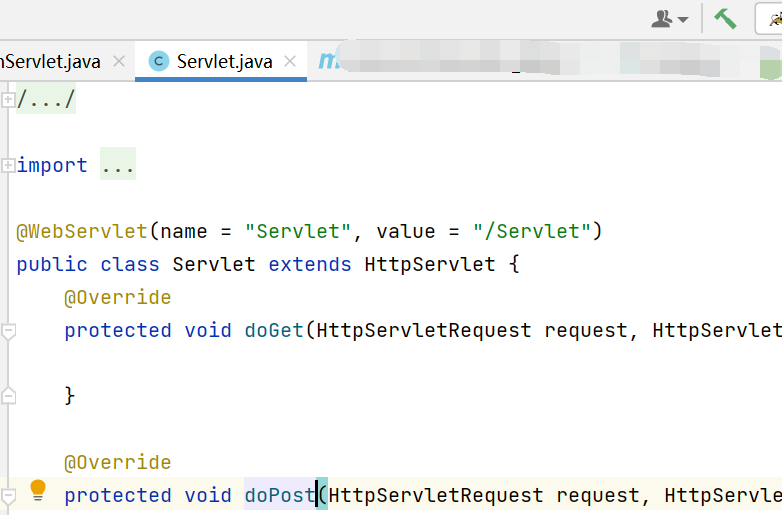Click the HttpServlet superclass name
The image size is (782, 515).
click(x=429, y=264)
